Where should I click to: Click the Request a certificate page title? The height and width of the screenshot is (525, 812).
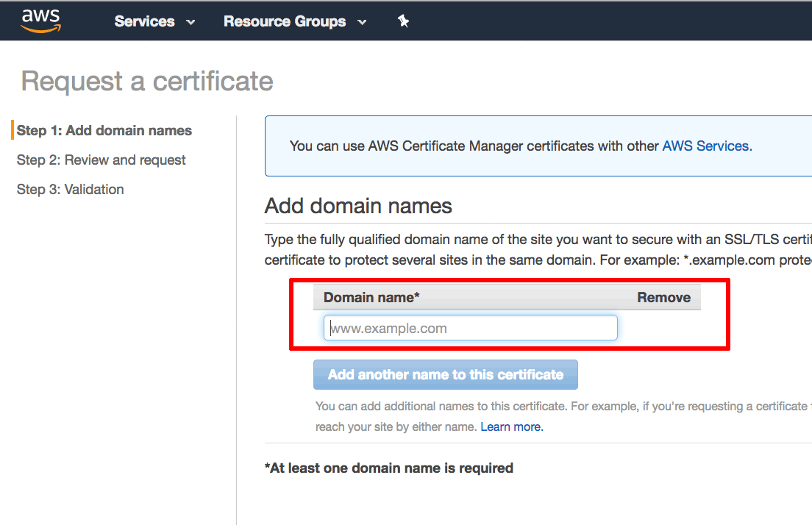(147, 82)
